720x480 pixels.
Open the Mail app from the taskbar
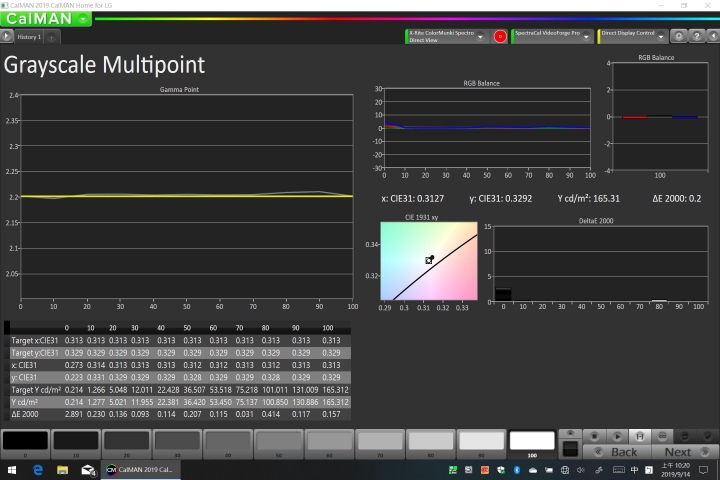[x=88, y=470]
